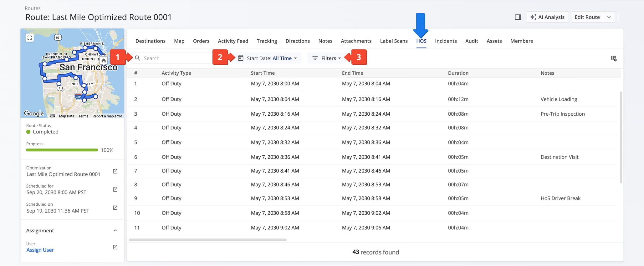Click the Map Data link
Image resolution: width=644 pixels, height=266 pixels.
point(67,116)
